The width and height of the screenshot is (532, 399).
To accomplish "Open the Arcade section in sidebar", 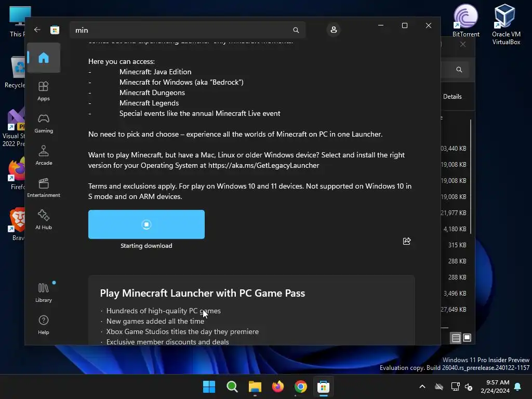I will (44, 156).
